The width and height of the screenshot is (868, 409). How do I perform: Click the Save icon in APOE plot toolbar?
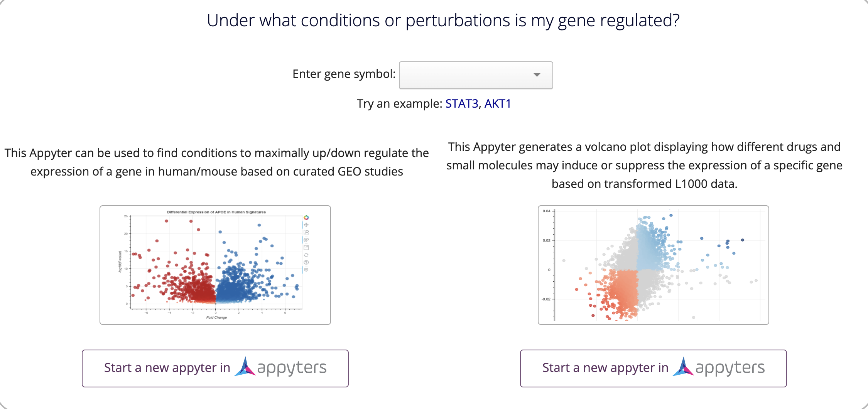click(306, 247)
